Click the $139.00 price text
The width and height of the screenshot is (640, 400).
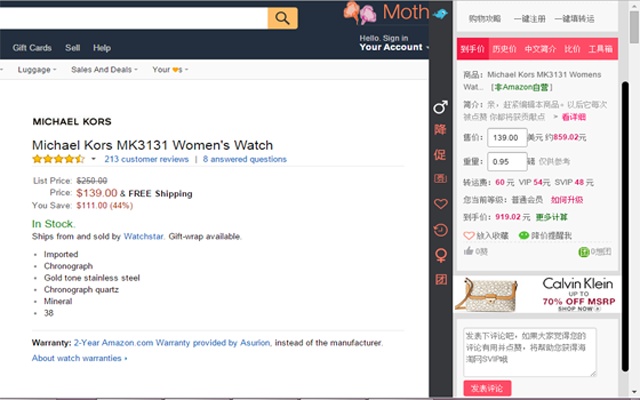97,193
